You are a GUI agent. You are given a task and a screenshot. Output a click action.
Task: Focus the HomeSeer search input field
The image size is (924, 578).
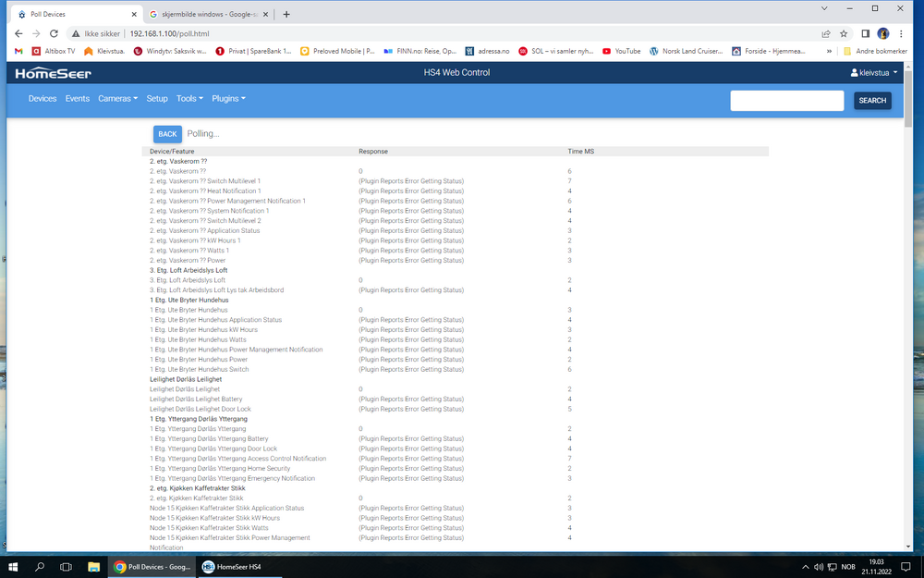tap(786, 101)
